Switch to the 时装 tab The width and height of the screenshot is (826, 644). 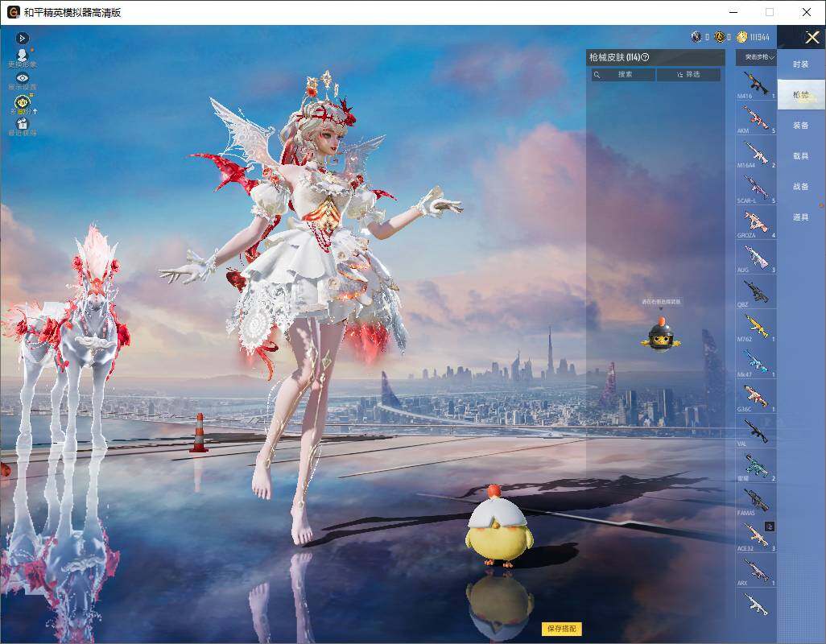(801, 64)
